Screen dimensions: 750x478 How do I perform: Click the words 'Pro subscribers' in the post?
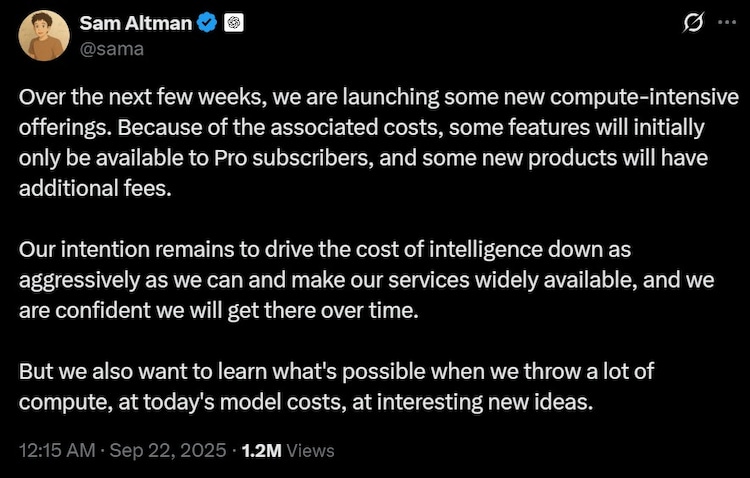tap(293, 158)
